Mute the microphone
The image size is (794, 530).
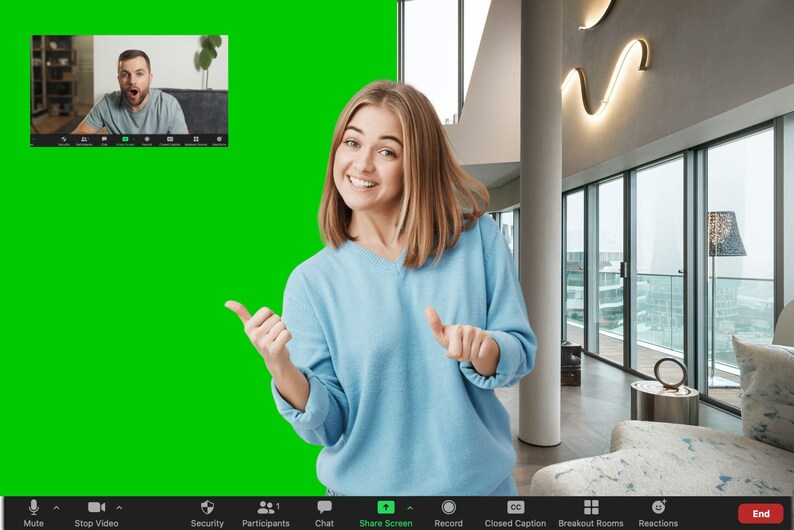[x=33, y=513]
